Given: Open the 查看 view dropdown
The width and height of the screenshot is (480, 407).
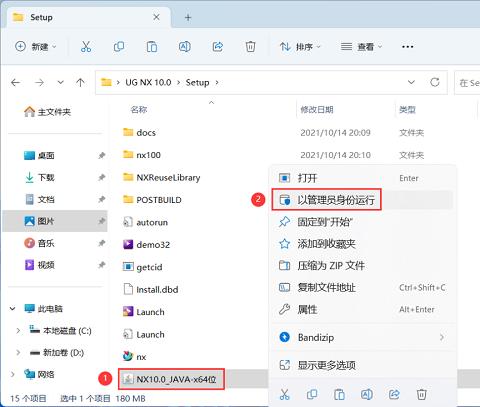Looking at the screenshot, I should point(361,47).
